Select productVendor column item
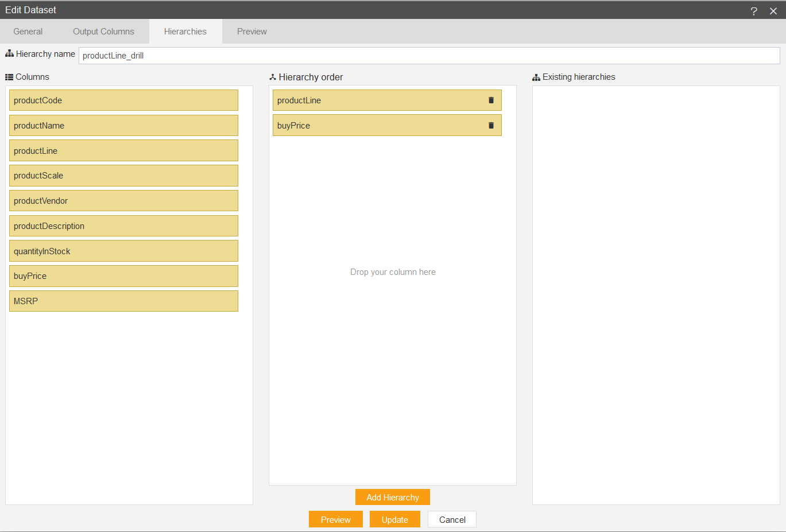Screen dimensions: 786x532 pyautogui.click(x=123, y=201)
